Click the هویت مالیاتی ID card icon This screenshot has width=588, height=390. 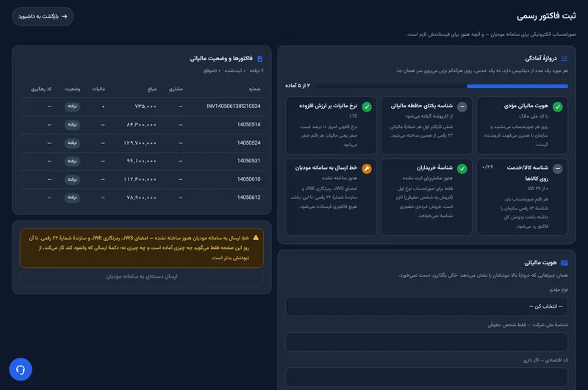pos(564,263)
